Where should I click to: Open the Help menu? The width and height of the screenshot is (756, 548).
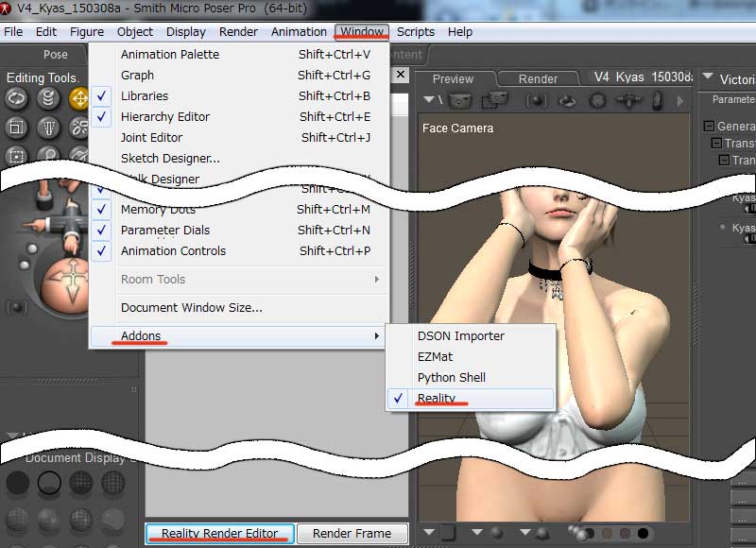click(460, 32)
